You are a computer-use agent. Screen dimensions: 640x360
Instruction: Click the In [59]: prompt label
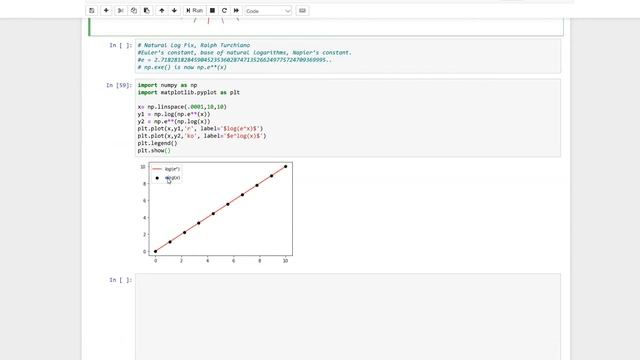119,85
